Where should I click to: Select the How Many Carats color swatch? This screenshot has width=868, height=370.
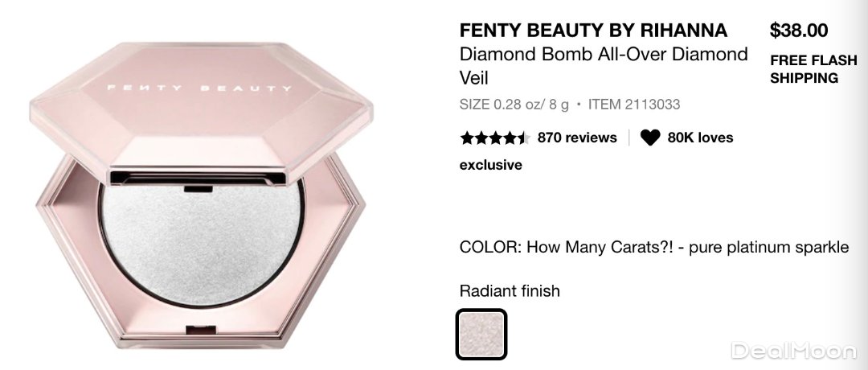(481, 334)
